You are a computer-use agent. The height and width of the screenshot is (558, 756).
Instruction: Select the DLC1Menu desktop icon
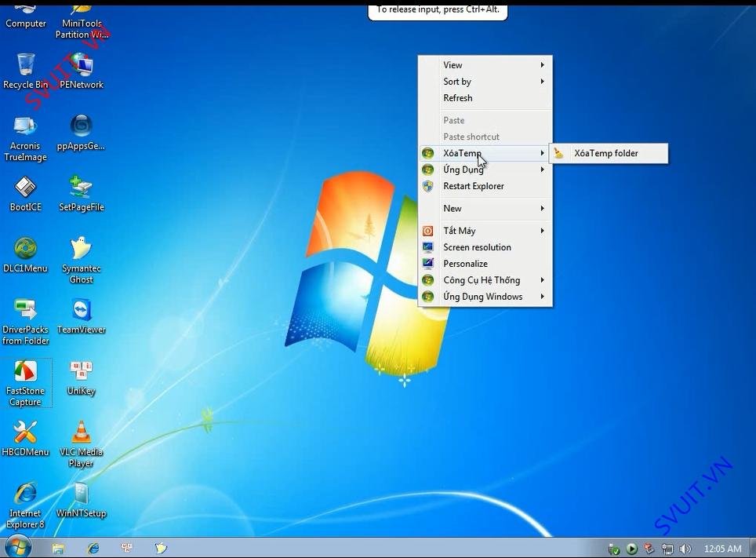[x=26, y=255]
